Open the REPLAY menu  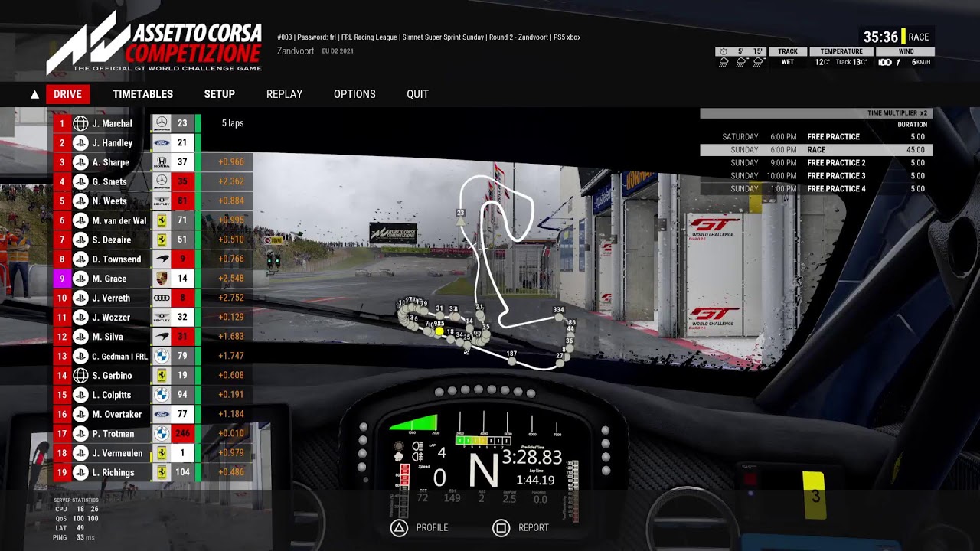pos(284,94)
